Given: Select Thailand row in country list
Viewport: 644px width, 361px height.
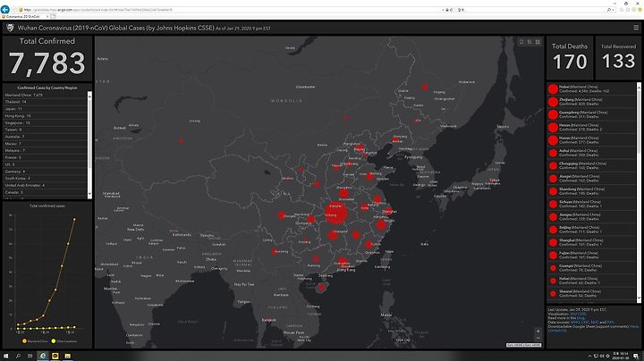Looking at the screenshot, I should point(46,102).
